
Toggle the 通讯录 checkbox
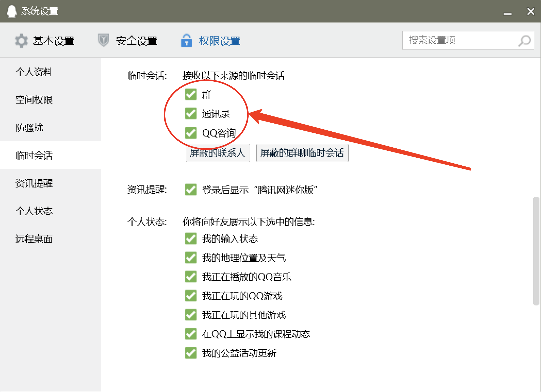pyautogui.click(x=191, y=114)
